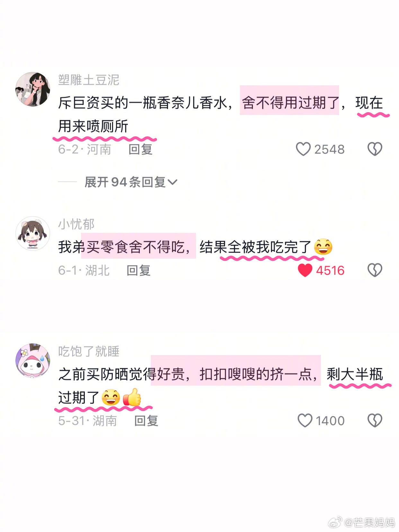Image resolution: width=399 pixels, height=532 pixels.
Task: Click the chevron next to 94条回复
Action: (x=173, y=182)
